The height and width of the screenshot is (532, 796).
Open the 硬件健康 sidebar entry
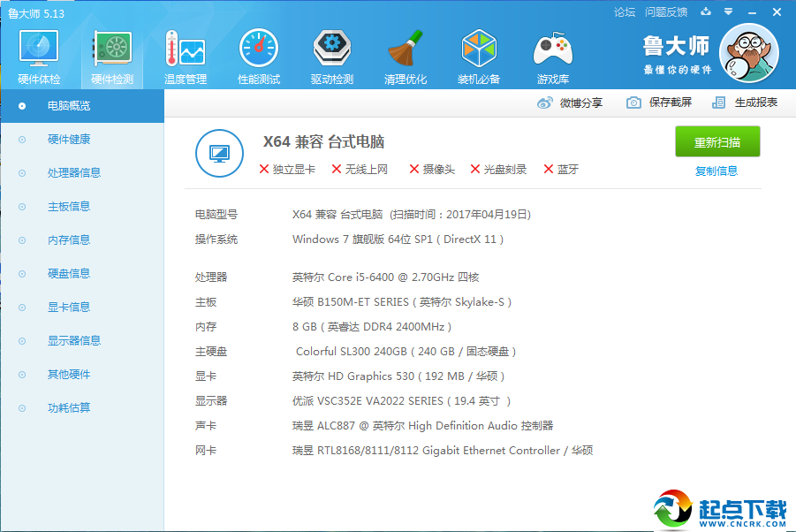point(68,139)
